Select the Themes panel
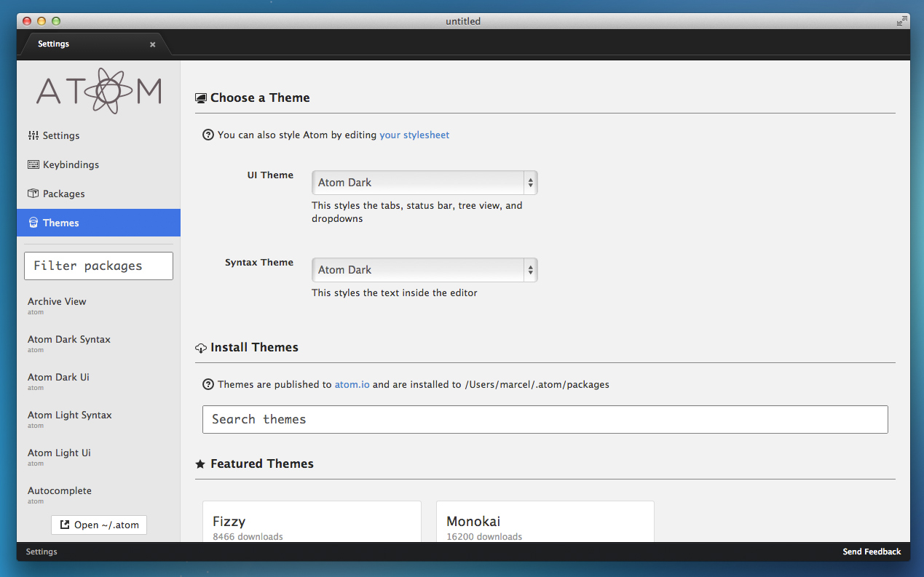 tap(98, 223)
